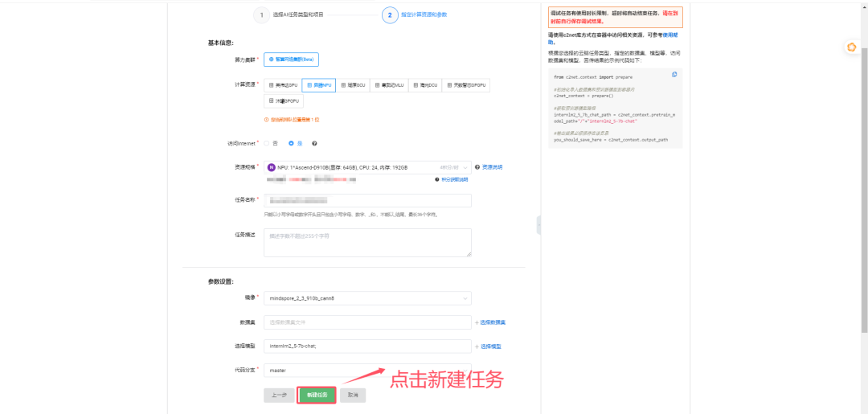Screen dimensions: 868x414
Task: Open the resource spec dropdown (Ascend-D910B)
Action: coord(367,167)
